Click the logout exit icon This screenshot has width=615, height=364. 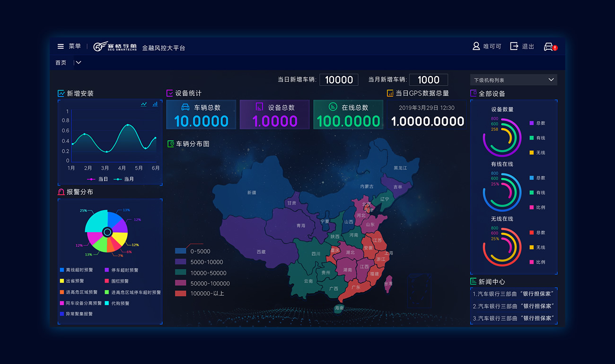[514, 46]
